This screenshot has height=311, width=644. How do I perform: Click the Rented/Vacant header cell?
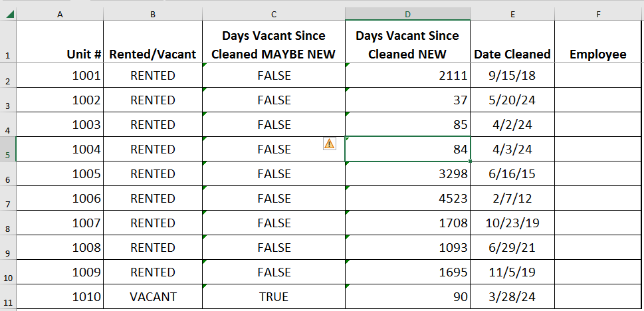pyautogui.click(x=153, y=41)
